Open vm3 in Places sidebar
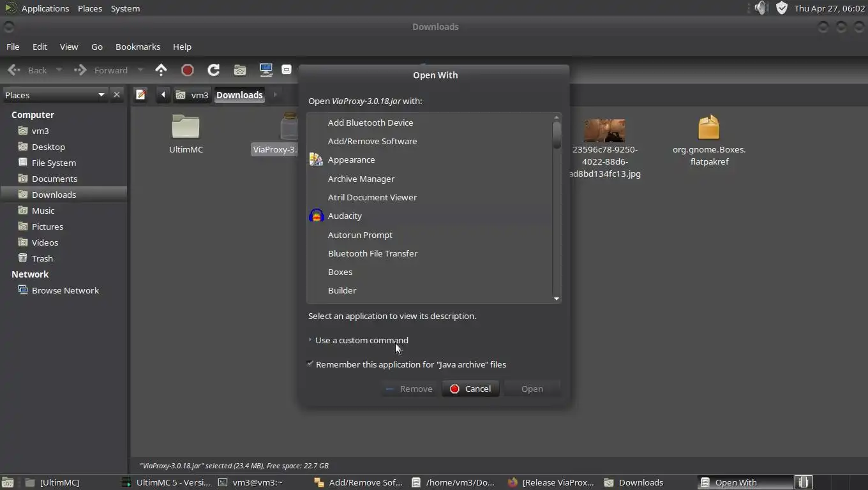Image resolution: width=868 pixels, height=490 pixels. (64, 131)
